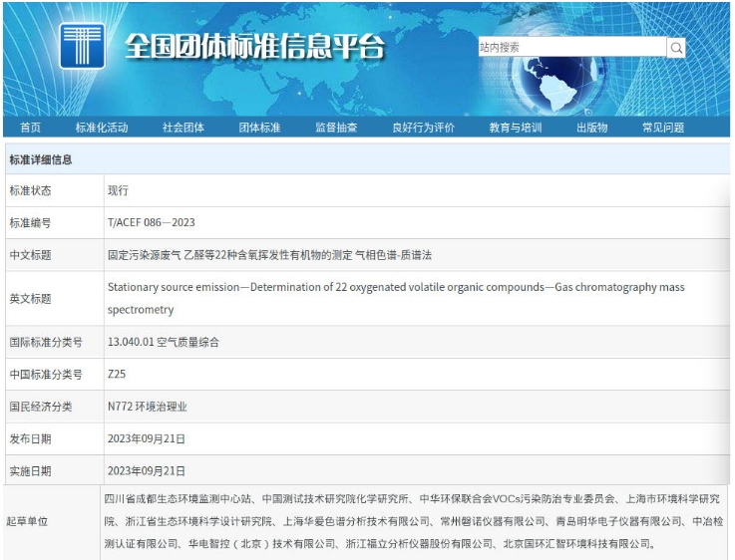The width and height of the screenshot is (735, 560).
Task: Click the standard number T/ACEF 086—2023
Action: (x=151, y=222)
